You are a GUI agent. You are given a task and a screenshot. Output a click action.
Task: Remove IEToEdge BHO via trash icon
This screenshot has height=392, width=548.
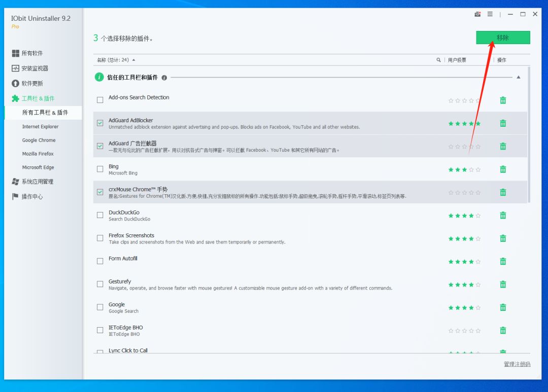tap(503, 331)
